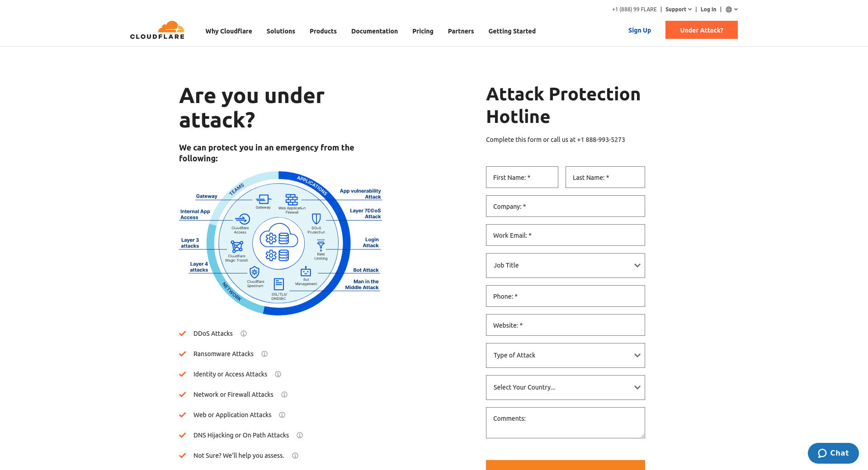This screenshot has width=868, height=470.
Task: Open the Chat widget
Action: coord(833,453)
